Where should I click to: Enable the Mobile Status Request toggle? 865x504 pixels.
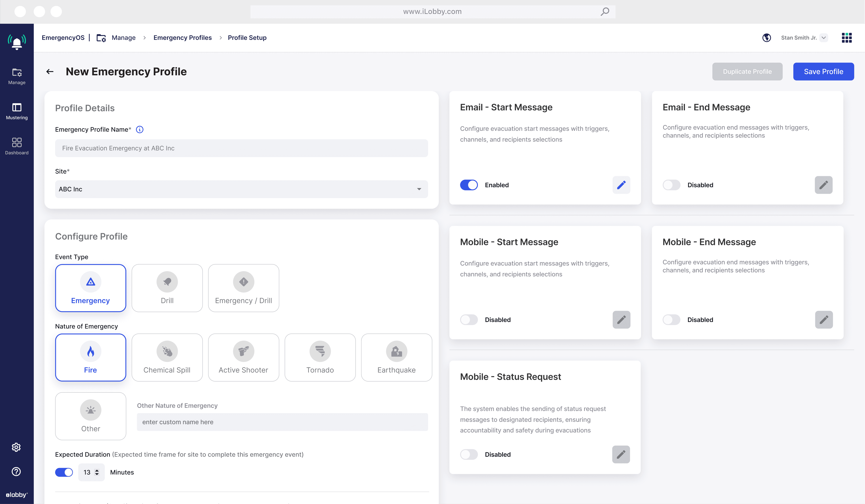469,454
